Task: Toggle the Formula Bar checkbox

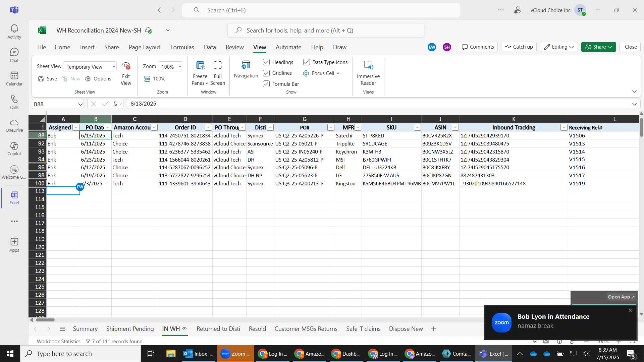Action: coord(266,84)
